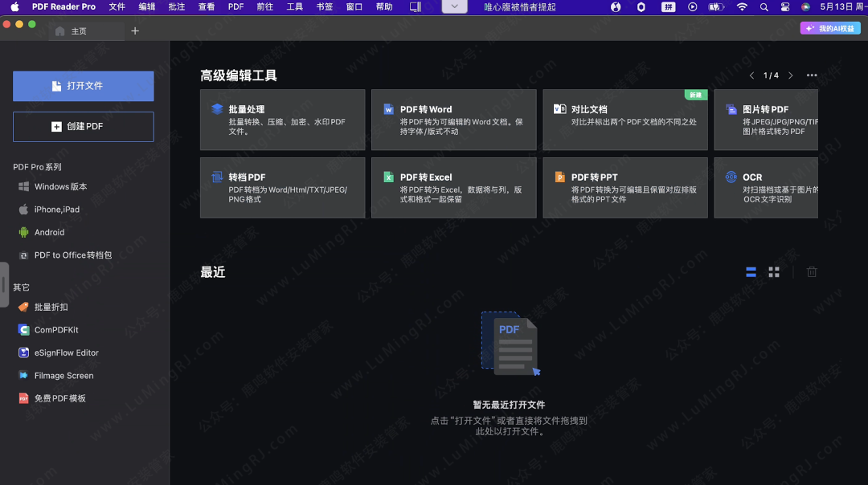Open the 图片转PDF image converter

tap(765, 120)
